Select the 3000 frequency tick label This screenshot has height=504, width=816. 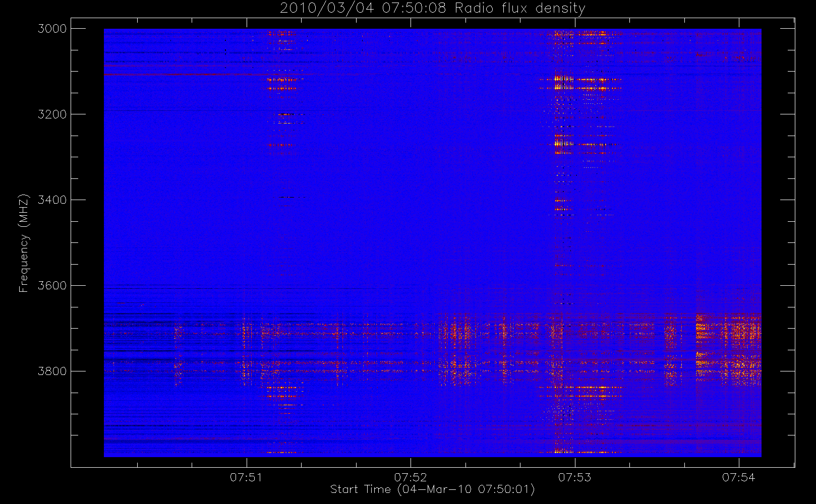click(x=52, y=29)
